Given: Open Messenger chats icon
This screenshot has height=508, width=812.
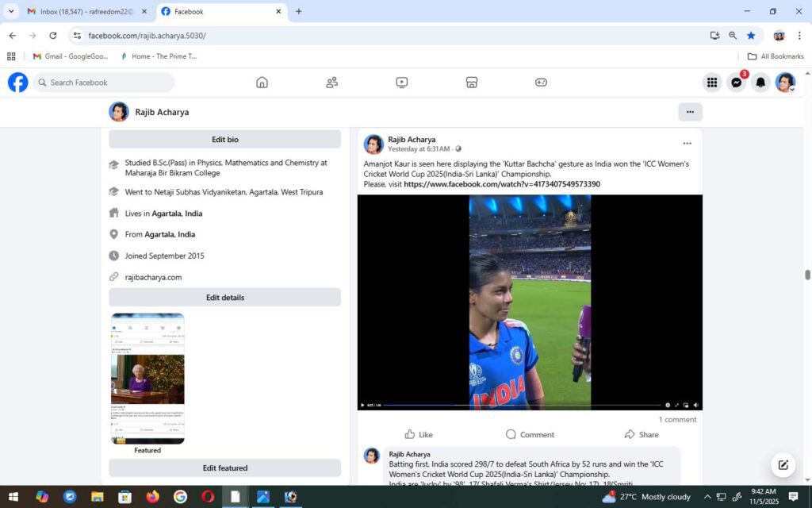Looking at the screenshot, I should click(x=737, y=83).
